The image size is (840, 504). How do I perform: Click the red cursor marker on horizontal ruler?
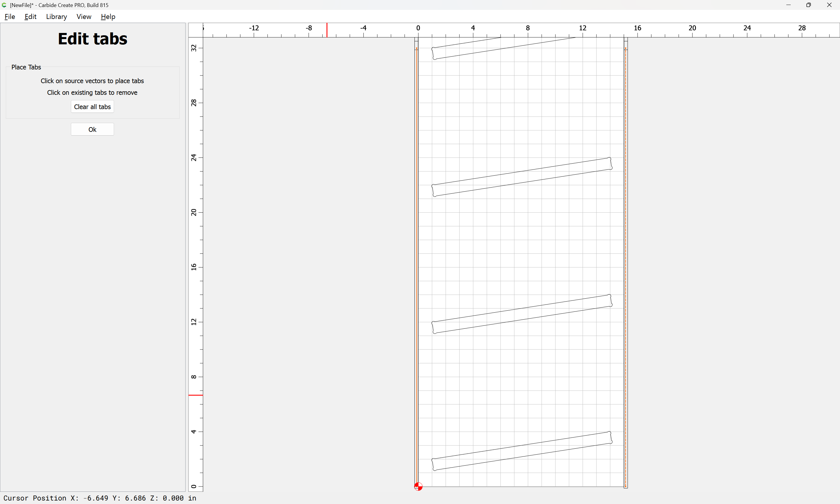click(327, 30)
